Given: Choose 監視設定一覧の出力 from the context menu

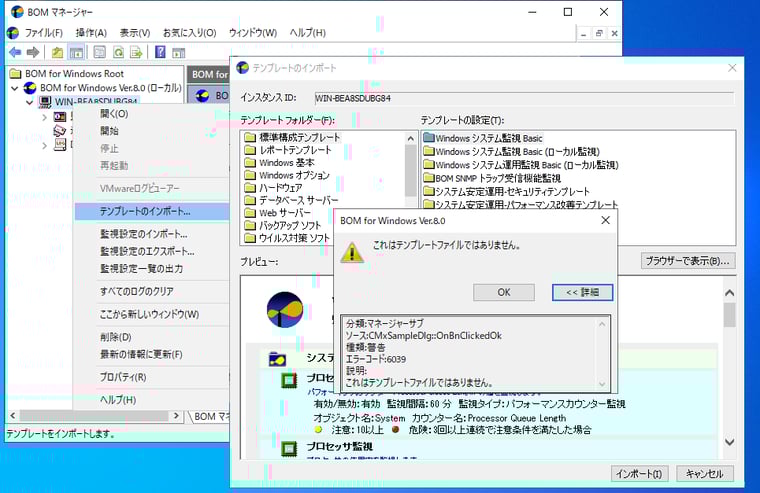Looking at the screenshot, I should (x=152, y=268).
